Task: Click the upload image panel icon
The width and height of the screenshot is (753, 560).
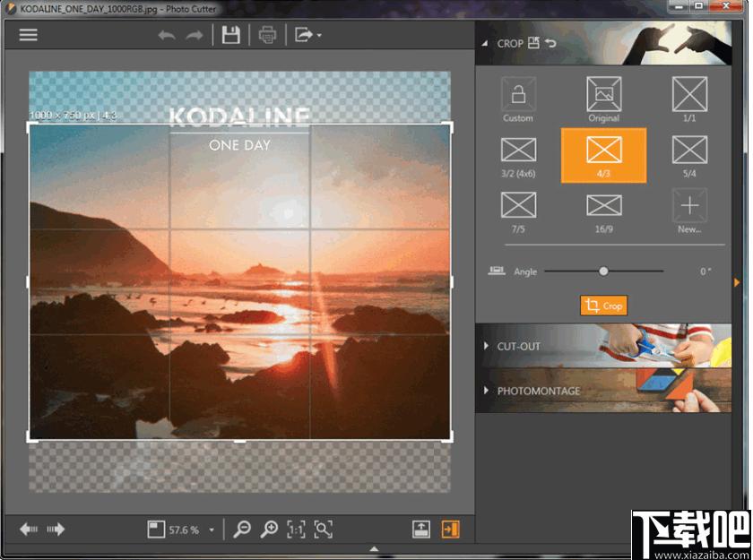Action: coord(421,530)
